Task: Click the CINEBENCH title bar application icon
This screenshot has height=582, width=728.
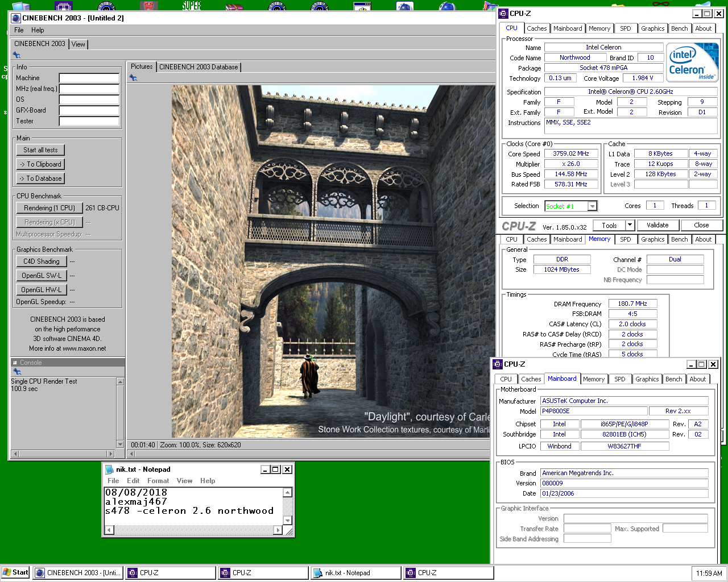Action: 16,18
